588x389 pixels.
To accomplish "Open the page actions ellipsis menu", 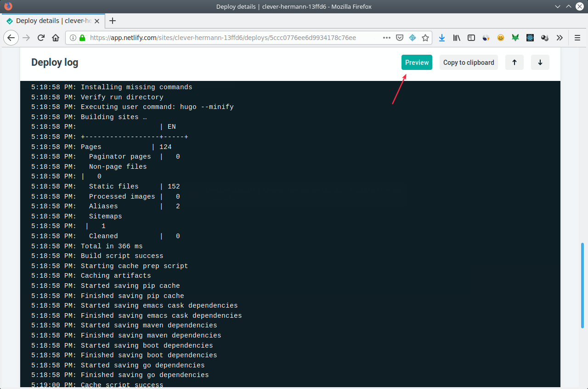I will [x=387, y=38].
